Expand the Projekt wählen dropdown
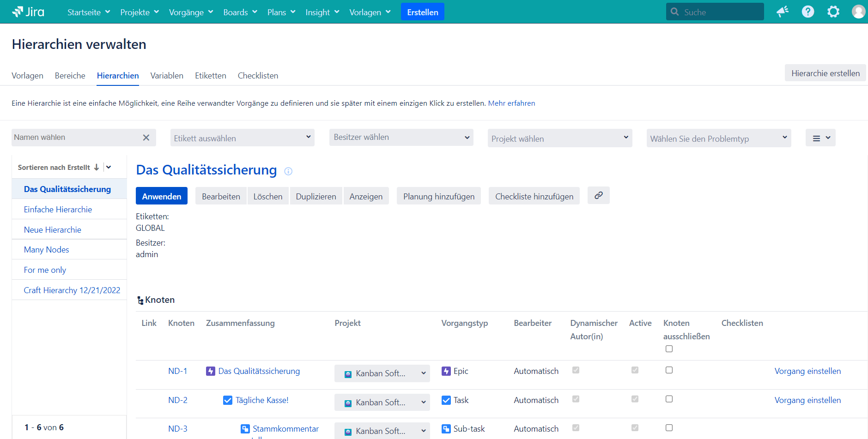The image size is (868, 439). point(559,138)
